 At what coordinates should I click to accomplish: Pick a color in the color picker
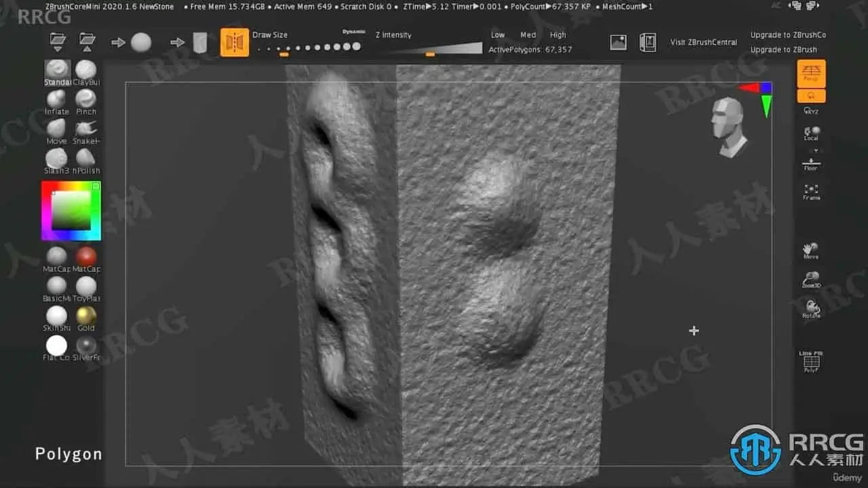coord(71,211)
